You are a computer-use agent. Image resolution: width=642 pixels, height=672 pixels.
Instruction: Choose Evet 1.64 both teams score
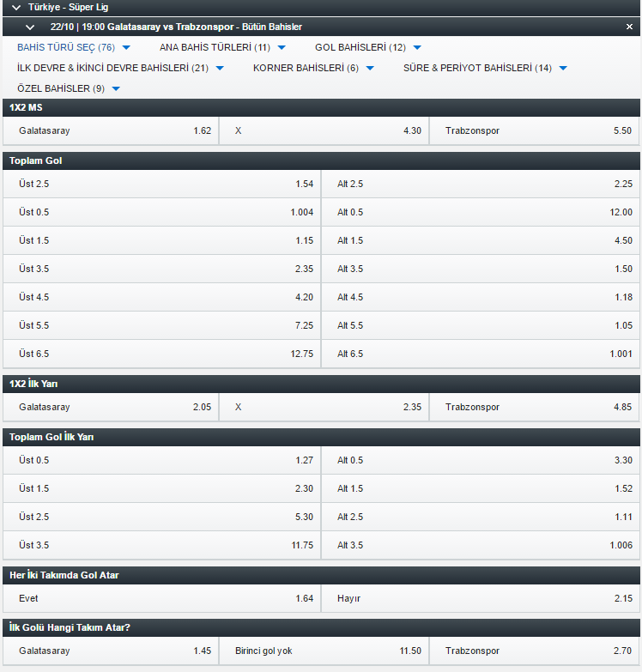(x=161, y=598)
